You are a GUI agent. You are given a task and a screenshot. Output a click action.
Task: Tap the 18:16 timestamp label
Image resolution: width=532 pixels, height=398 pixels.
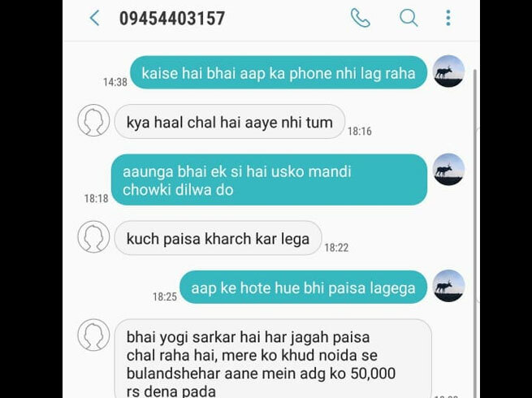point(360,131)
